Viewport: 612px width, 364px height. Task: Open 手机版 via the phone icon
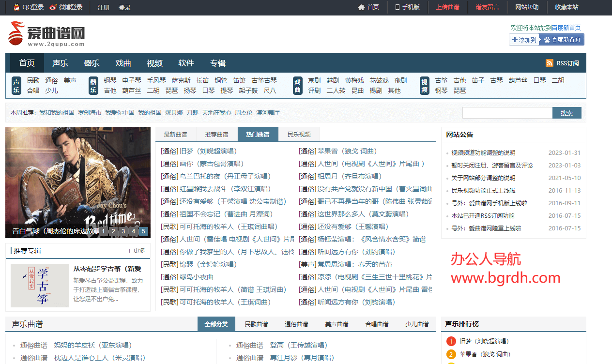pyautogui.click(x=398, y=7)
